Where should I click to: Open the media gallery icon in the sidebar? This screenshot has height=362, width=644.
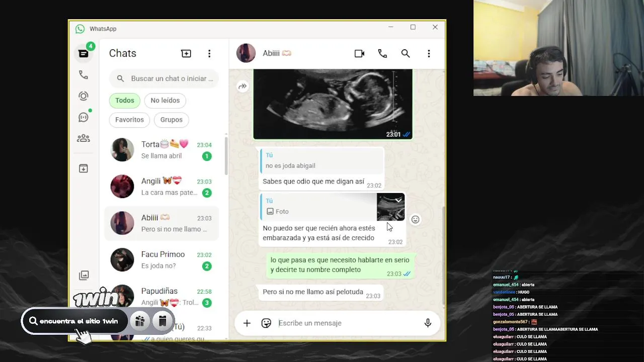coord(84,275)
